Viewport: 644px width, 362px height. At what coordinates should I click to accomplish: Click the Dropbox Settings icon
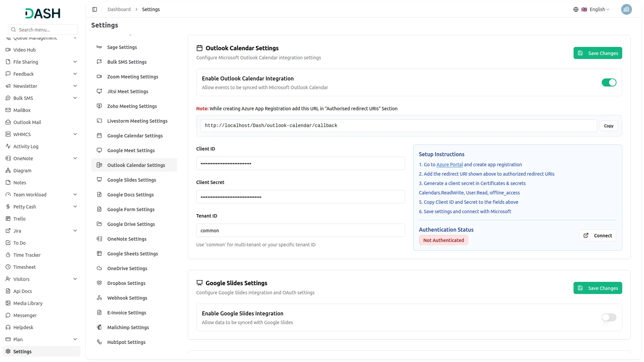tap(99, 283)
